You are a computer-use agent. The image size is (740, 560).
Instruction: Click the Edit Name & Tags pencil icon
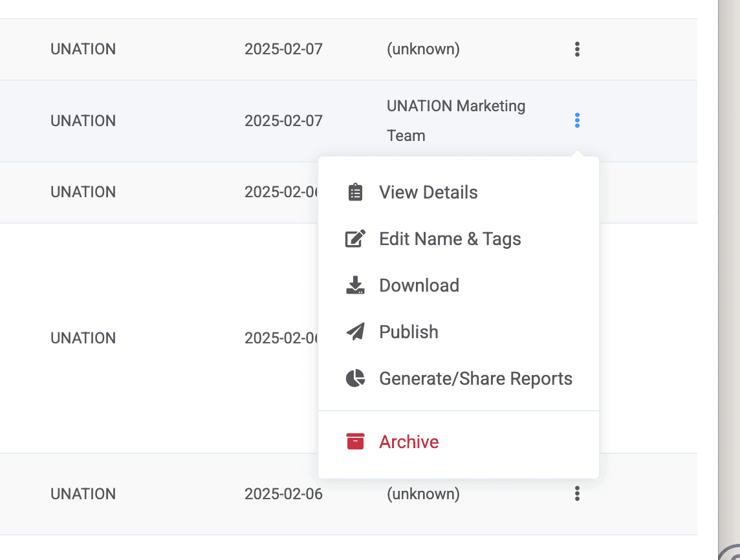coord(355,239)
